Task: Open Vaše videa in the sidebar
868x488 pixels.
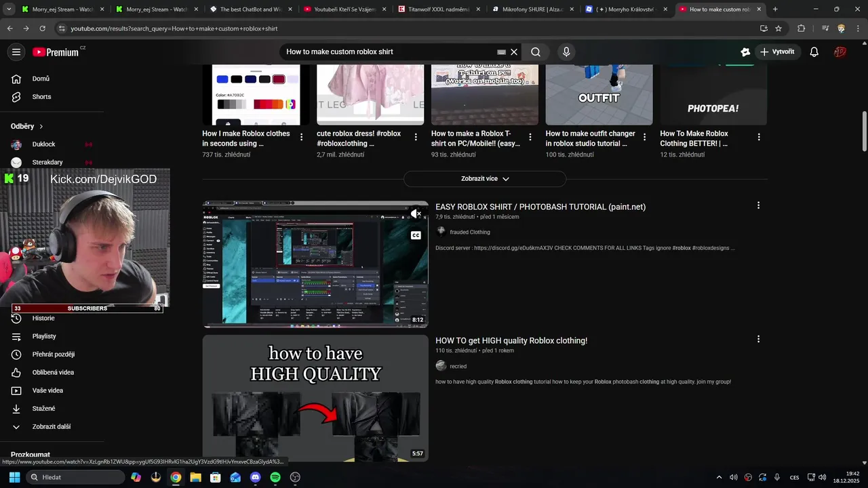Action: [x=47, y=391]
